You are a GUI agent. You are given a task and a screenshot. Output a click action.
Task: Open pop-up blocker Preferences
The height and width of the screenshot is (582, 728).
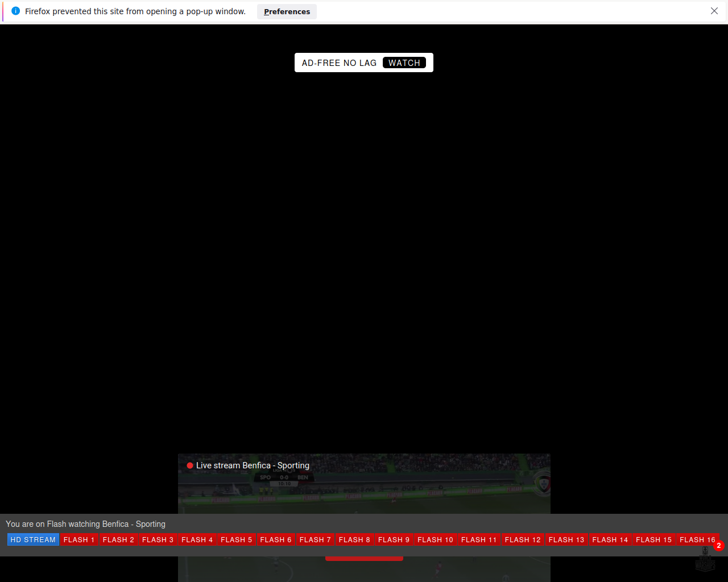click(287, 11)
